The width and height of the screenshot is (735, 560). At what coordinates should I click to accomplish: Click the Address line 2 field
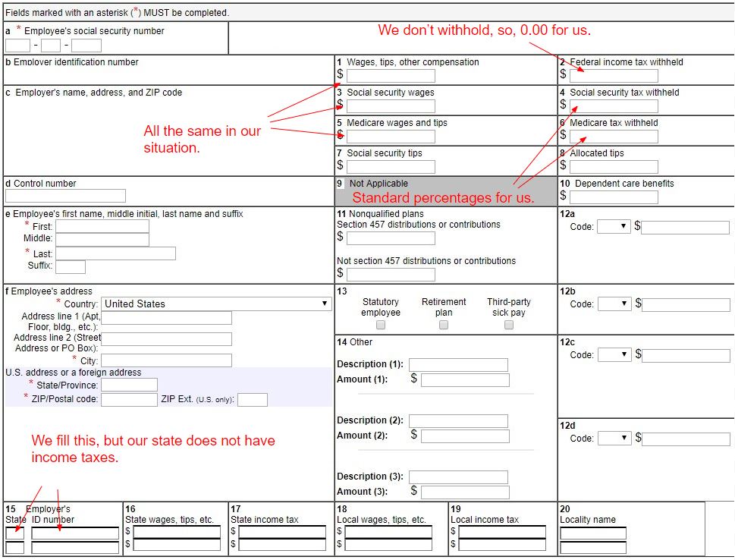pos(166,339)
